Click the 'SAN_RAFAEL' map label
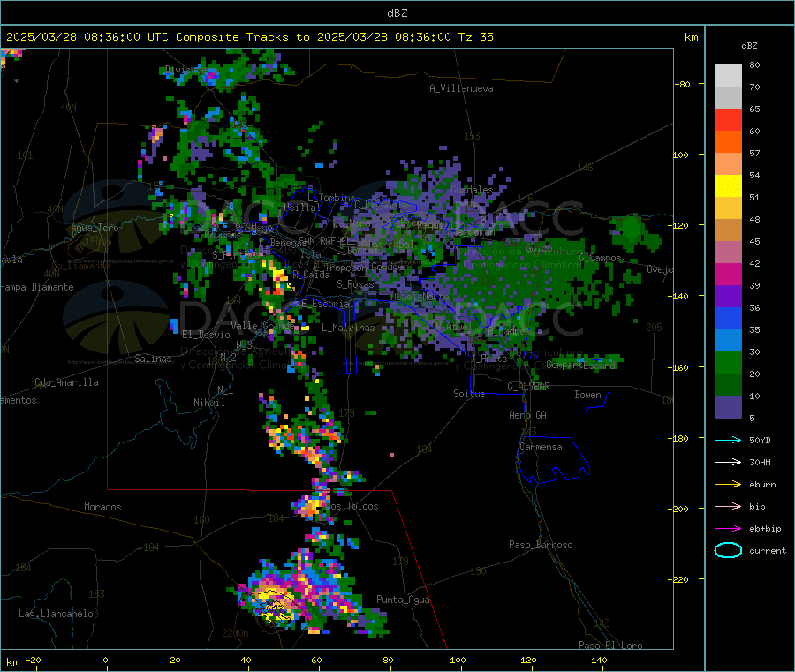 pyautogui.click(x=325, y=240)
